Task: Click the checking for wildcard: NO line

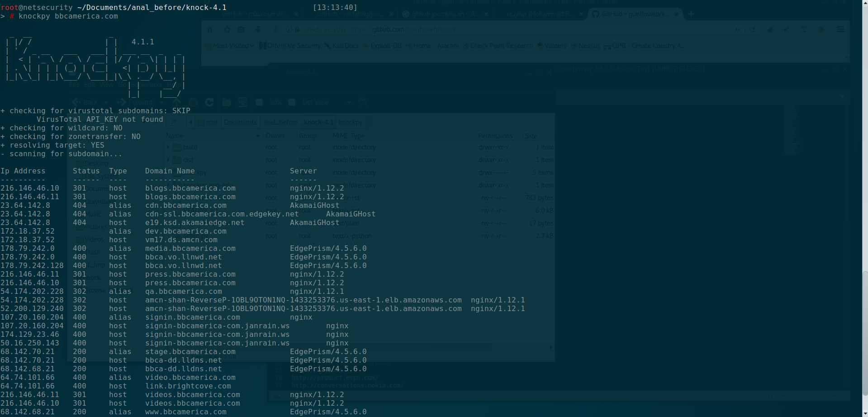Action: [x=62, y=128]
